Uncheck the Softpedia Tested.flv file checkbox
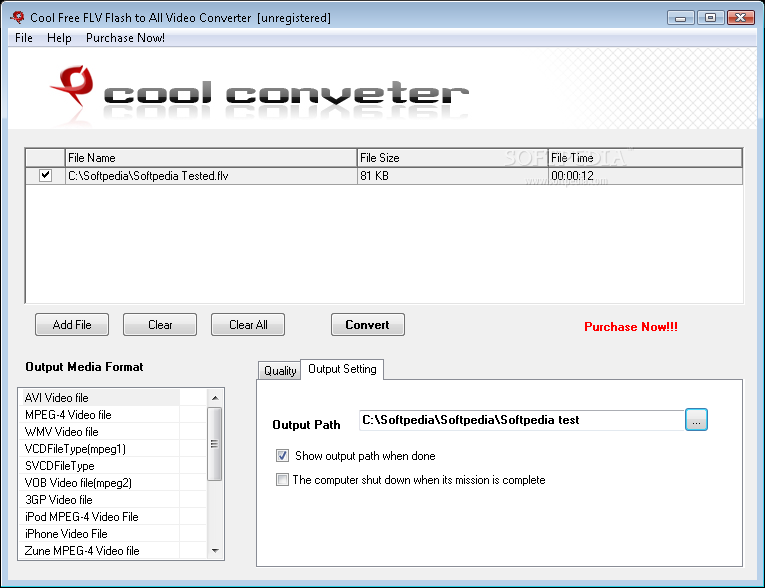 [x=45, y=175]
